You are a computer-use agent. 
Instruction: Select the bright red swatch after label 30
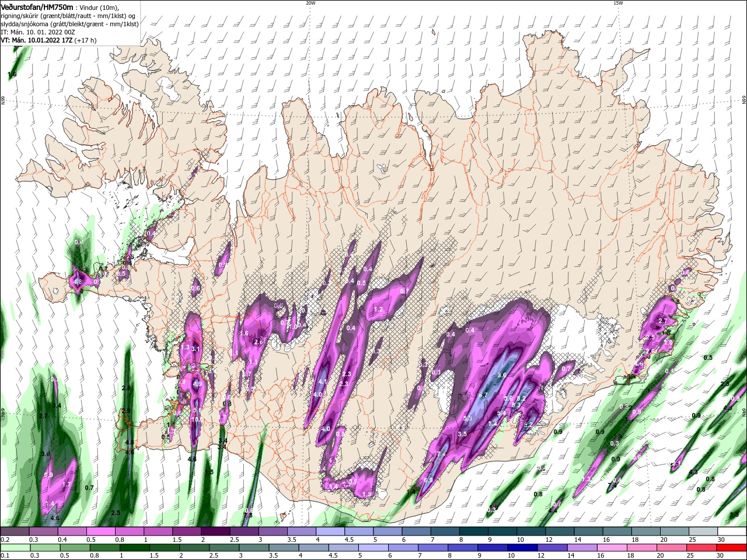point(731,548)
